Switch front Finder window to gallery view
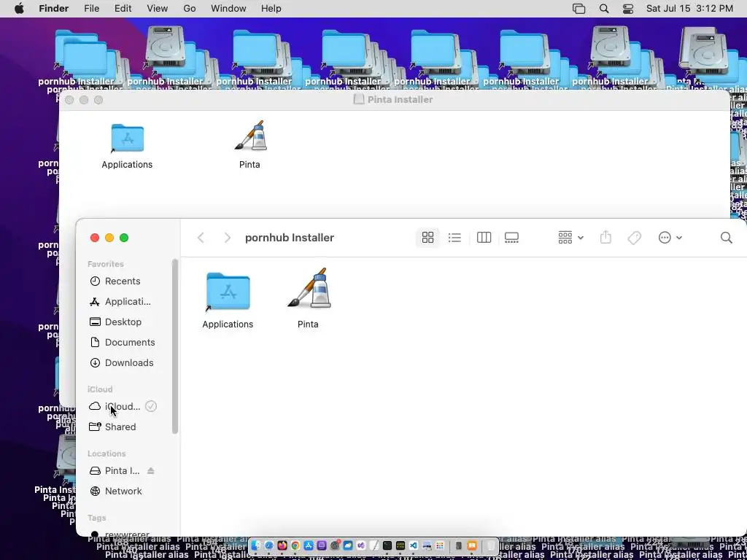 tap(511, 238)
